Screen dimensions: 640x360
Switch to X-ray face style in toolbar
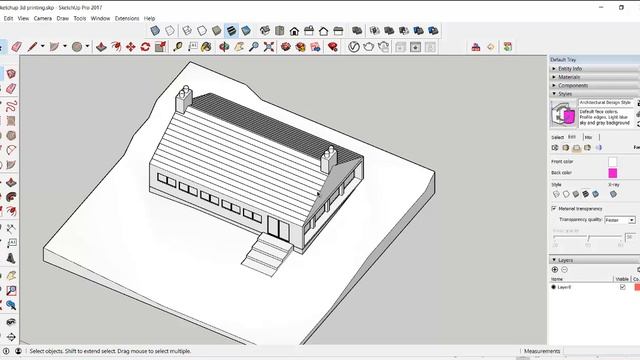click(x=155, y=30)
